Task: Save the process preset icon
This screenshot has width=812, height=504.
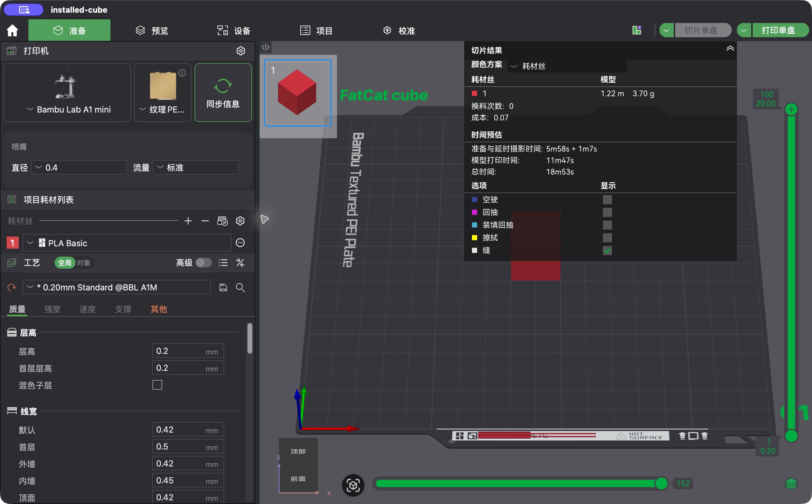Action: pyautogui.click(x=223, y=287)
